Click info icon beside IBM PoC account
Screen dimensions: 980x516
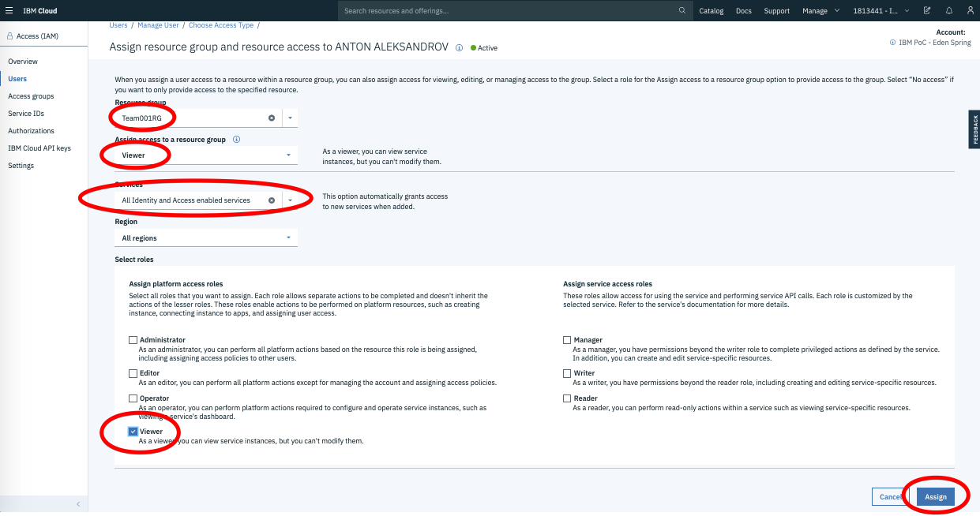(x=892, y=43)
